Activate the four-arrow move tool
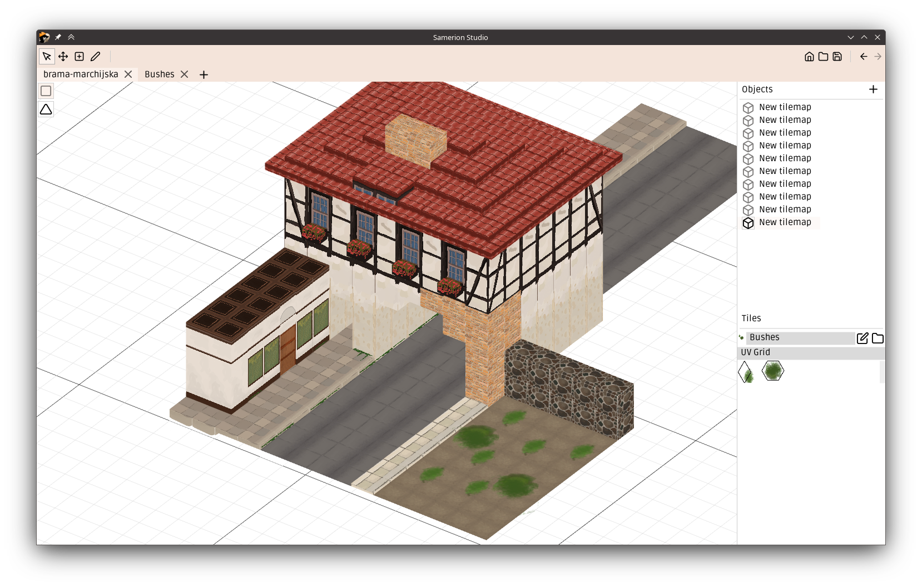 tap(63, 57)
